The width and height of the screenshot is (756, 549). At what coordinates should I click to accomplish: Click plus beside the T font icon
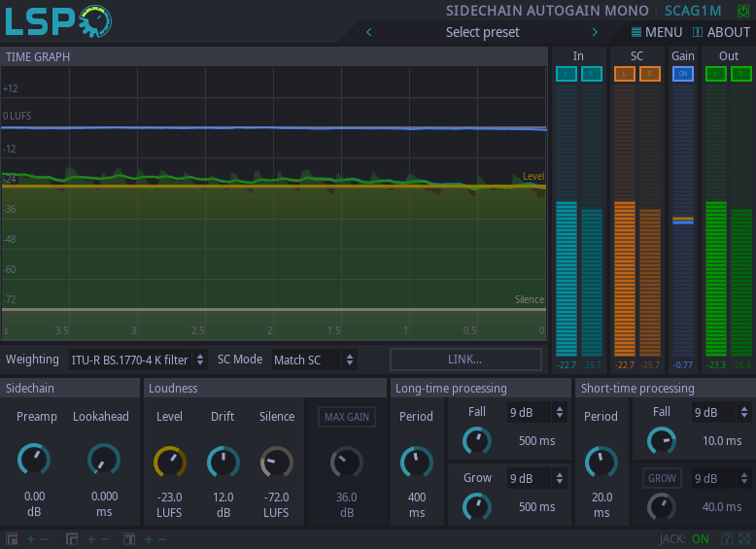click(149, 539)
